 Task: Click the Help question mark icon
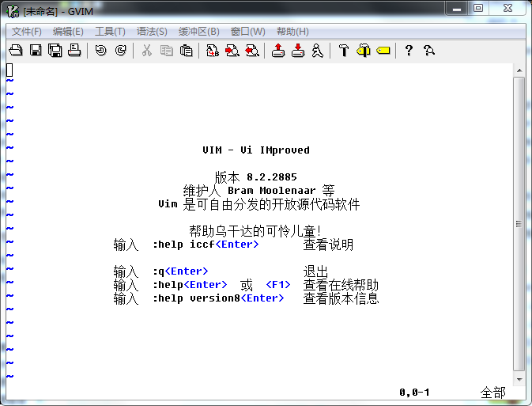[x=409, y=51]
